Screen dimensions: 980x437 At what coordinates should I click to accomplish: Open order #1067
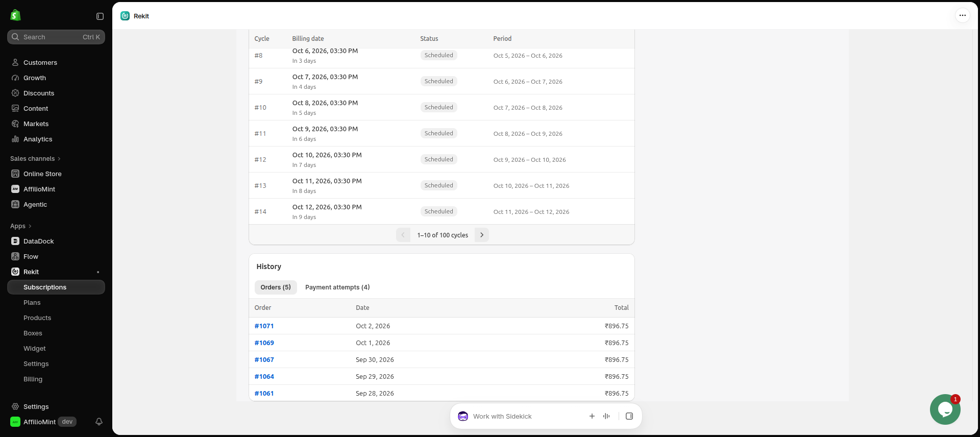tap(264, 359)
